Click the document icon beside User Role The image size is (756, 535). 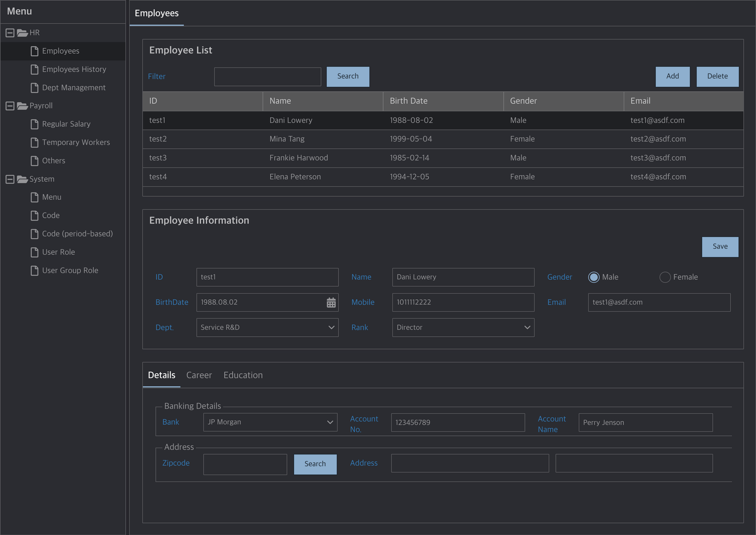(x=34, y=252)
